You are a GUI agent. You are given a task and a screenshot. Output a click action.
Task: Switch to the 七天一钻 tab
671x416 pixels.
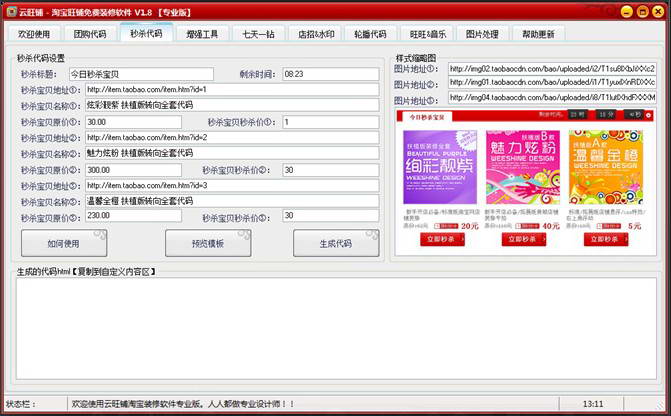(258, 34)
